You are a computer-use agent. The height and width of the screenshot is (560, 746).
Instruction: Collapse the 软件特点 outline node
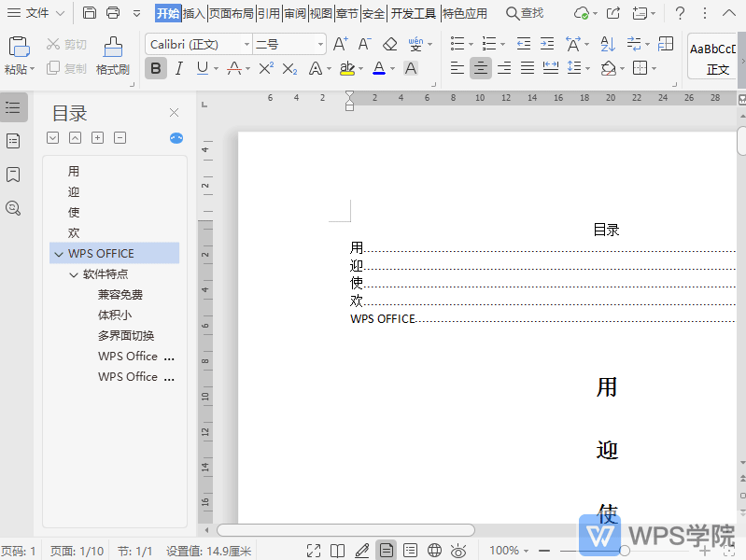(74, 274)
